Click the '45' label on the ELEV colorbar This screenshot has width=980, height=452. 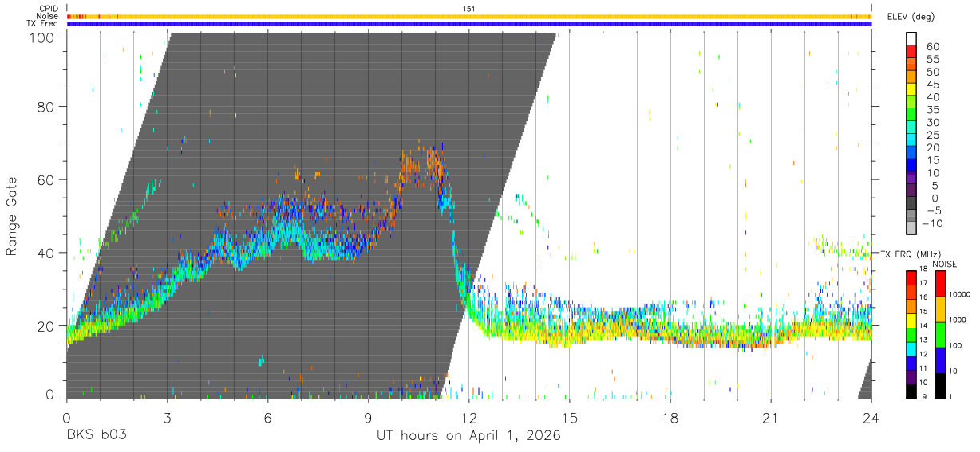pyautogui.click(x=931, y=85)
